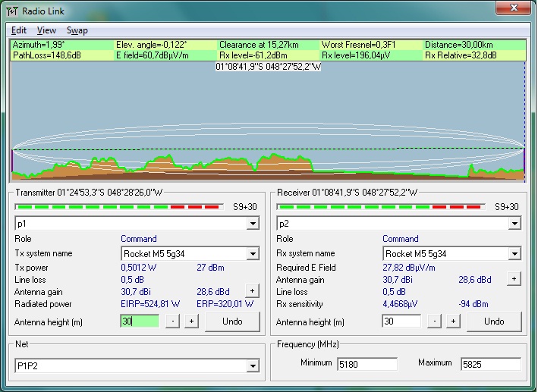Screen dimensions: 538x392
Task: Increase receiver antenna height with plus button
Action: click(x=453, y=321)
